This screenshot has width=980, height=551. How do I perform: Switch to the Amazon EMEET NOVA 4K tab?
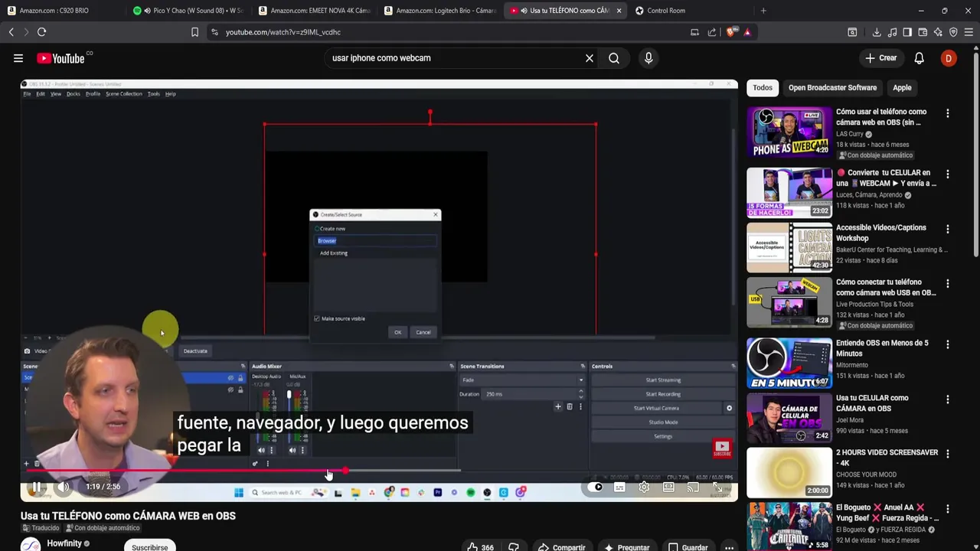314,11
